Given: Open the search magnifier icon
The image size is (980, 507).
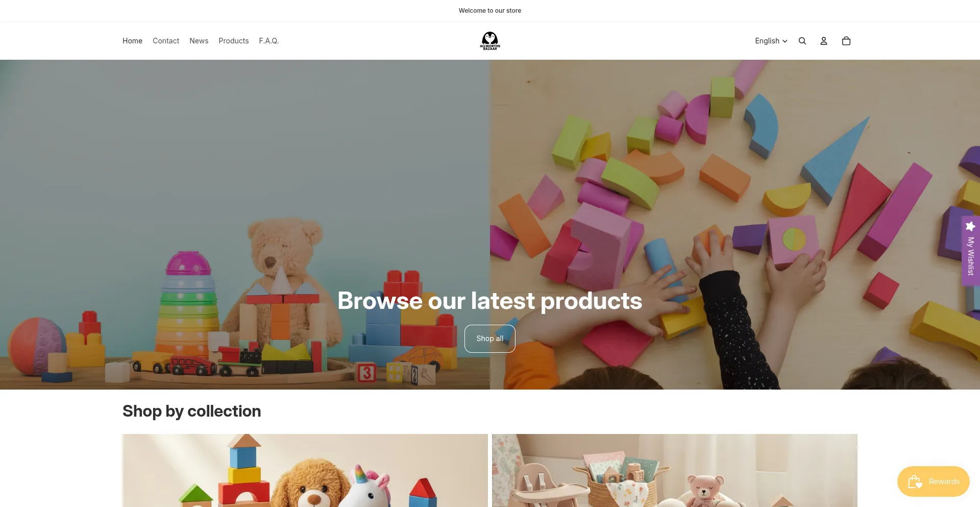Looking at the screenshot, I should 802,41.
